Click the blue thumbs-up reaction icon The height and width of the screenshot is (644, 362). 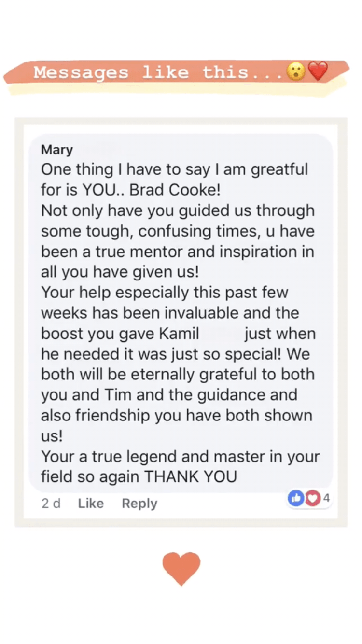point(295,498)
